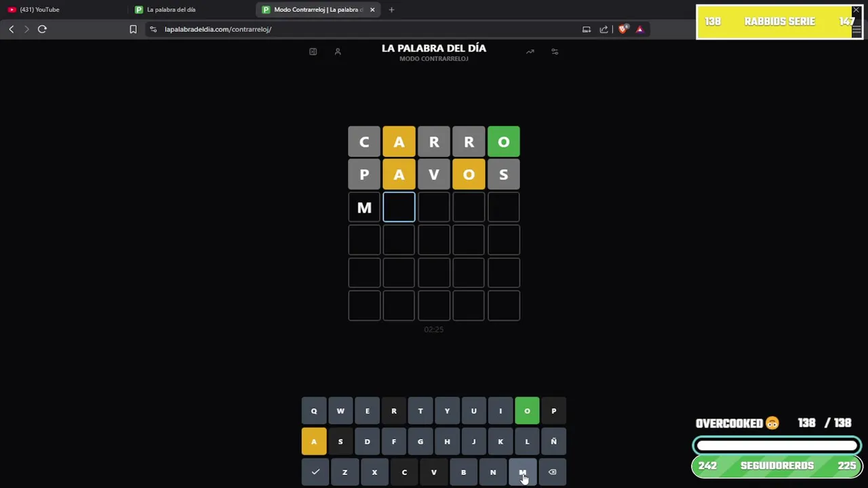868x488 pixels.
Task: Tap the L key on keyboard
Action: pos(527,442)
